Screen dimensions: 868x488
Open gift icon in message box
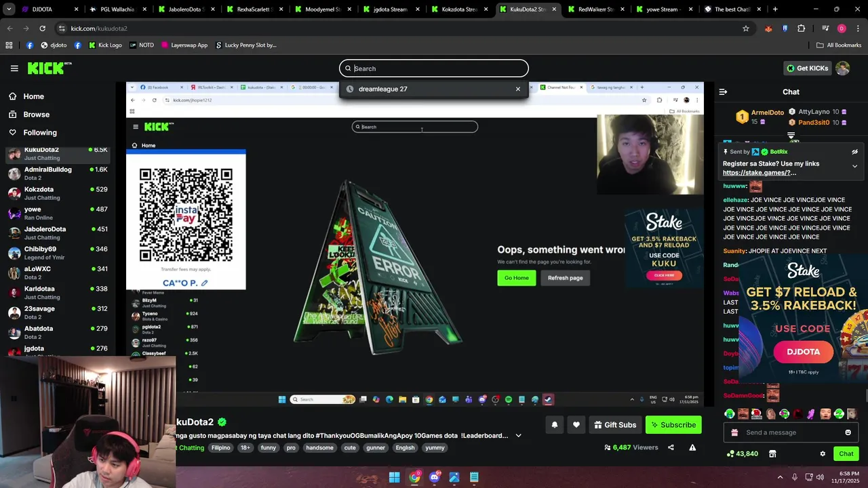[x=733, y=432]
